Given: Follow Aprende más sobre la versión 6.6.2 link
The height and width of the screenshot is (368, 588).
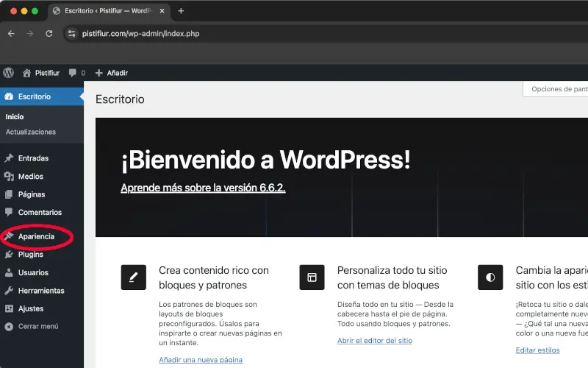Looking at the screenshot, I should pos(203,188).
